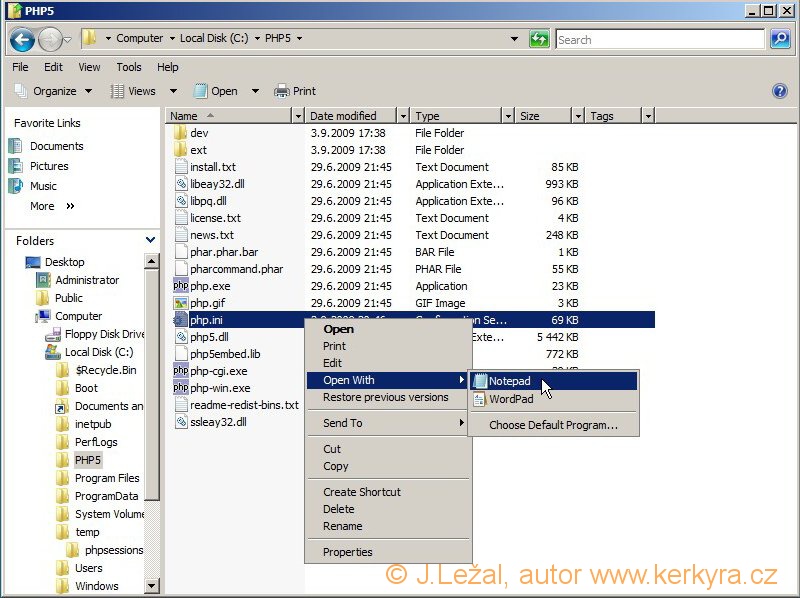
Task: Open the Tools menu
Action: (129, 67)
